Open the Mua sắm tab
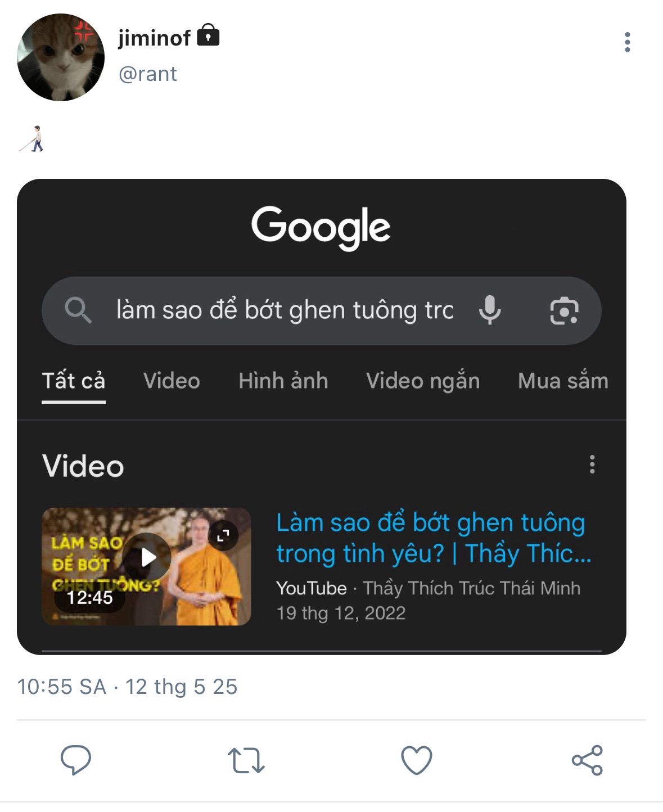 [563, 381]
